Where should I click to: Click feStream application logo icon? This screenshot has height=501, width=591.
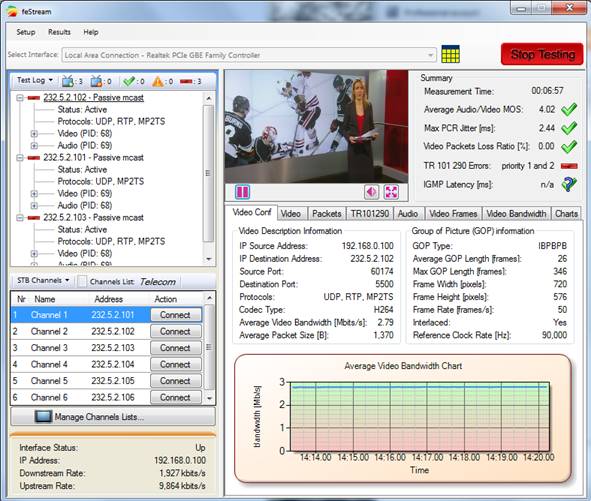coord(12,11)
